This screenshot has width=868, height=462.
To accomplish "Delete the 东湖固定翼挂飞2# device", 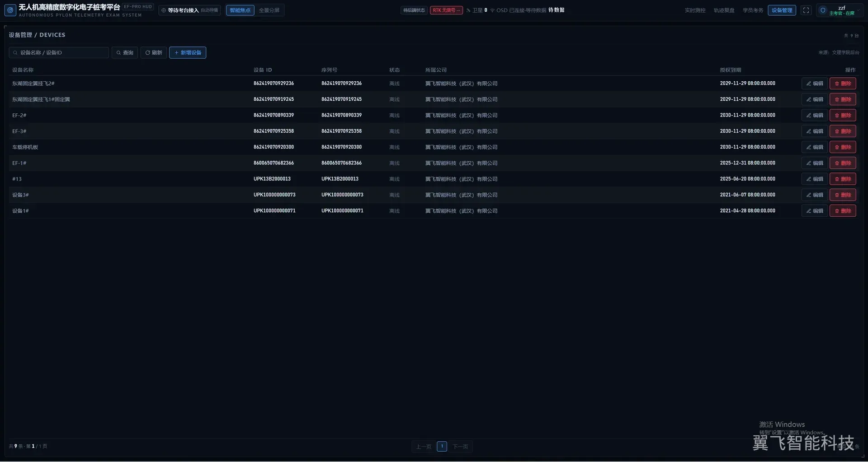I will (x=843, y=84).
